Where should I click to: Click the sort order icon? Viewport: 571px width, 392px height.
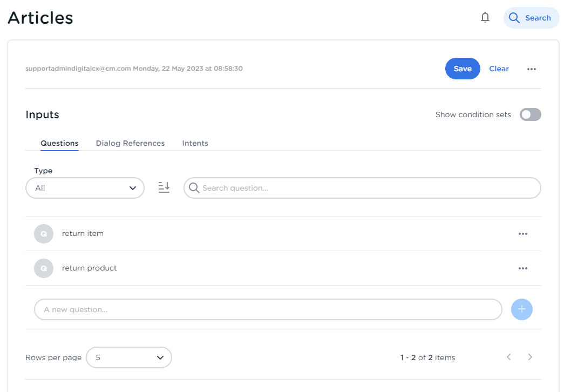point(164,188)
